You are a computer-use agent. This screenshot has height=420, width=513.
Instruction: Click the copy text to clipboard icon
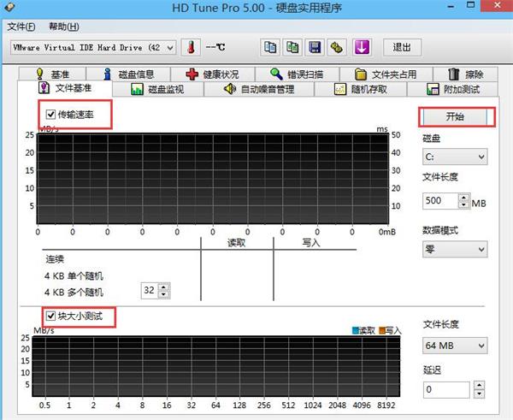[x=270, y=48]
